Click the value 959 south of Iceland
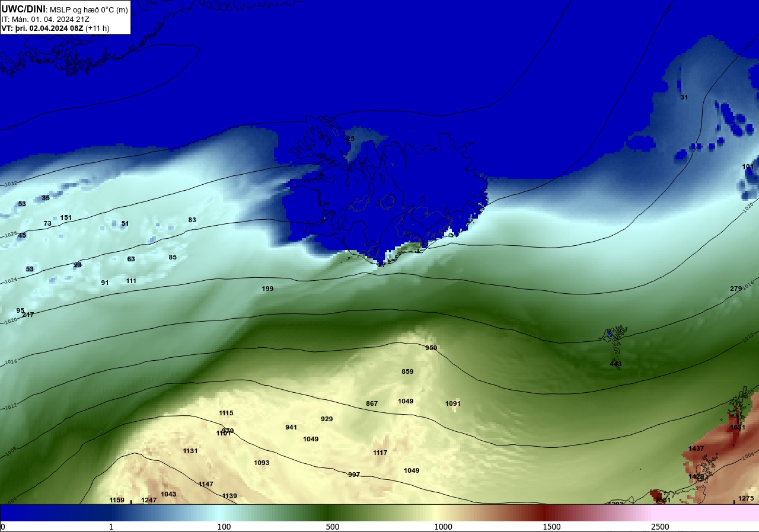Viewport: 759px width, 532px height. tap(431, 348)
